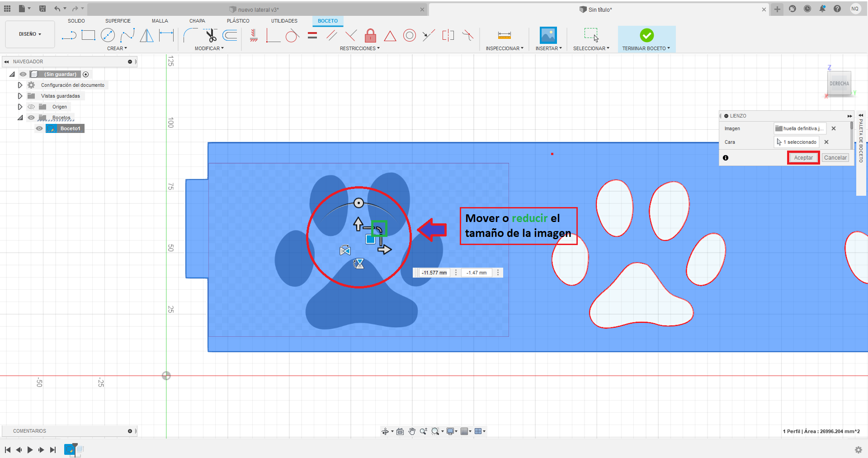Viewport: 868px width, 458px height.
Task: Click the Insert image icon
Action: 548,35
